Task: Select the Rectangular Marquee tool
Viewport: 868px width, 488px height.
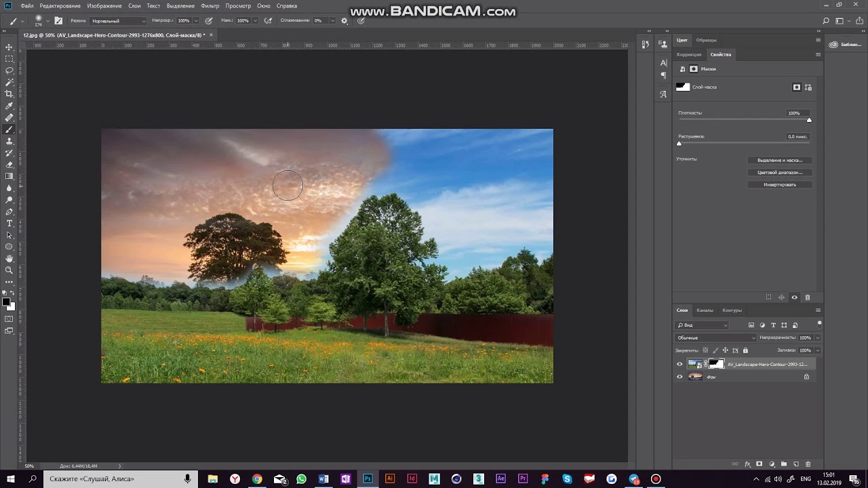Action: (x=9, y=59)
